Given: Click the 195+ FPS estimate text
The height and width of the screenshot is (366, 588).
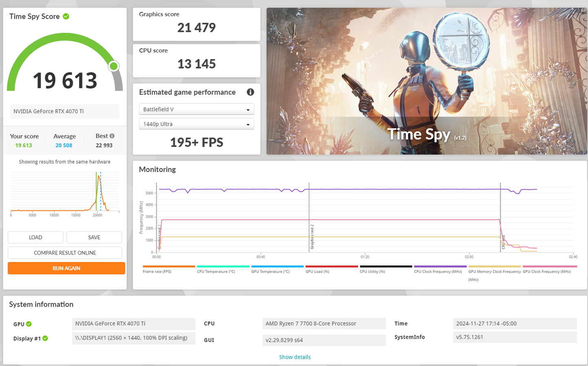Looking at the screenshot, I should coord(197,142).
